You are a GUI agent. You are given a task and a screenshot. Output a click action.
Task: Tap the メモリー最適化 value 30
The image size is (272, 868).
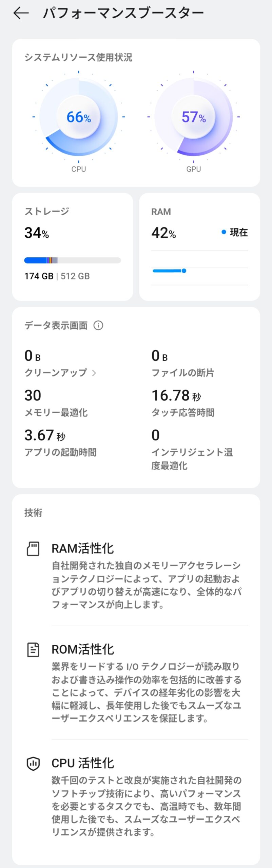coord(33,395)
